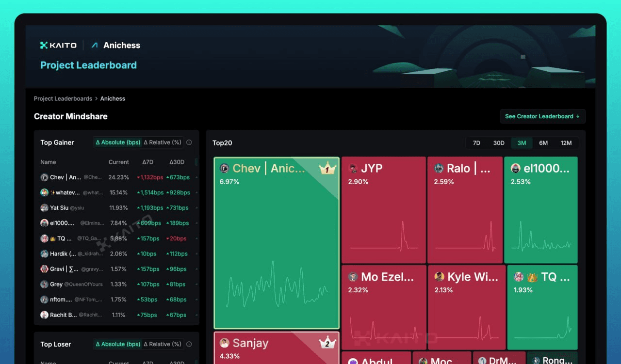
Task: Click whatev... avatar in Top Gainer list
Action: tap(44, 192)
